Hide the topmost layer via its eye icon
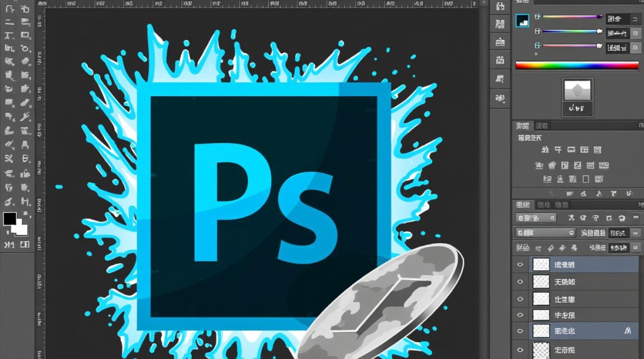Image resolution: width=644 pixels, height=359 pixels. click(520, 264)
